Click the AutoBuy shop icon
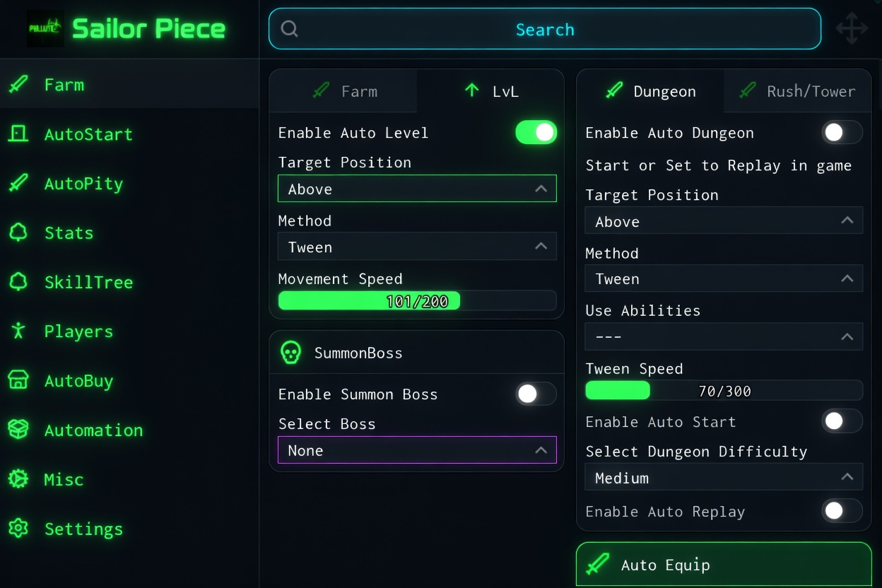The height and width of the screenshot is (588, 882). point(18,380)
